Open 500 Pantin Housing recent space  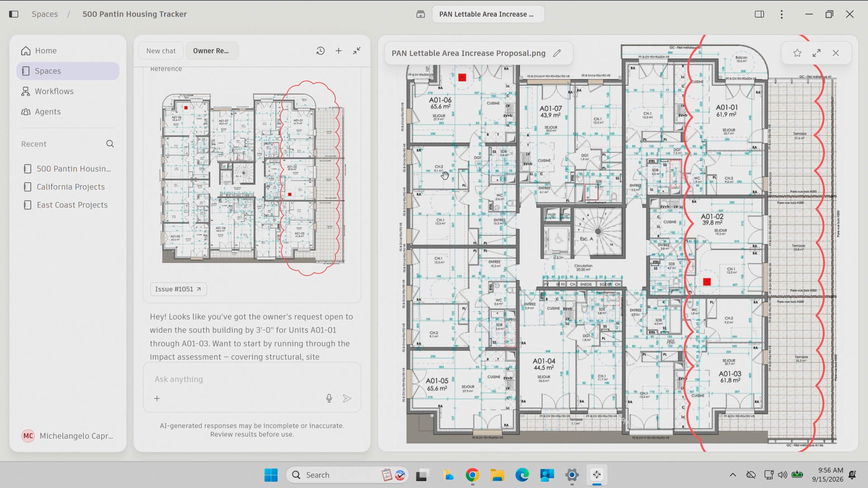(68, 169)
